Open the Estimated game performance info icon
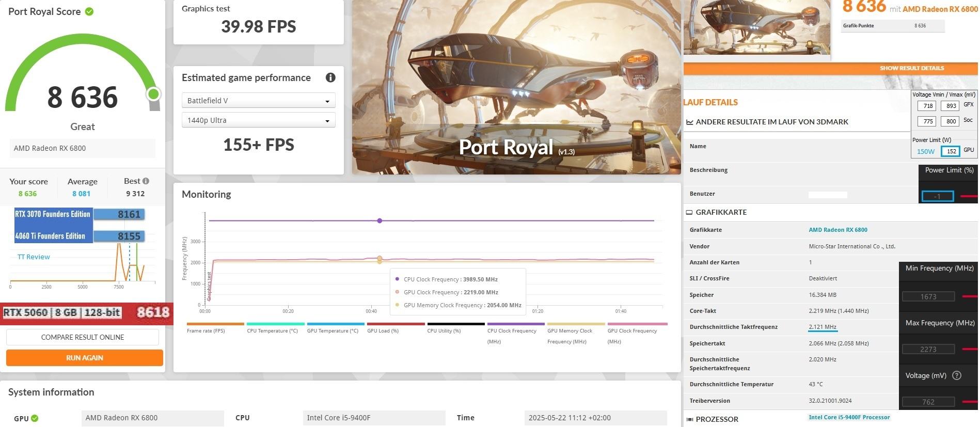The image size is (980, 427). pos(330,77)
